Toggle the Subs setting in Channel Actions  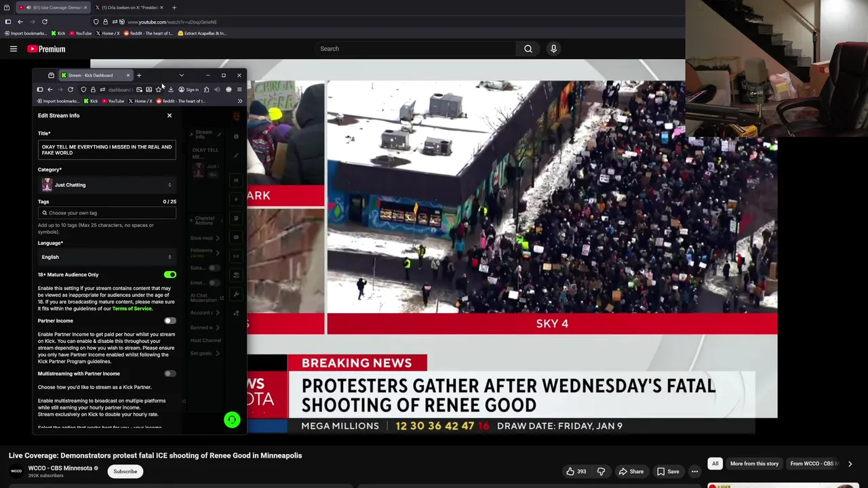click(x=214, y=268)
